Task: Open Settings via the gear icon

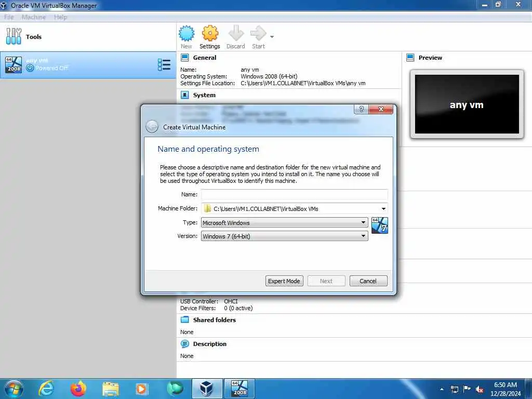Action: pyautogui.click(x=210, y=34)
